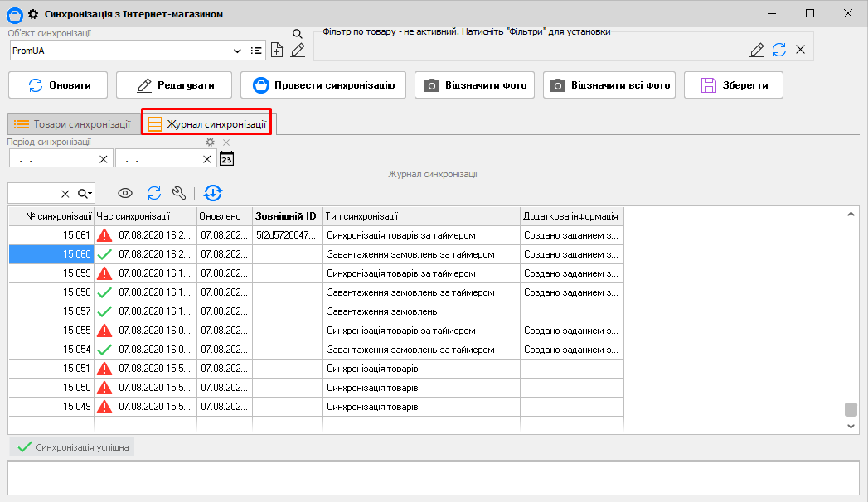Click the calendar icon for sync period
This screenshot has height=502, width=868.
226,158
